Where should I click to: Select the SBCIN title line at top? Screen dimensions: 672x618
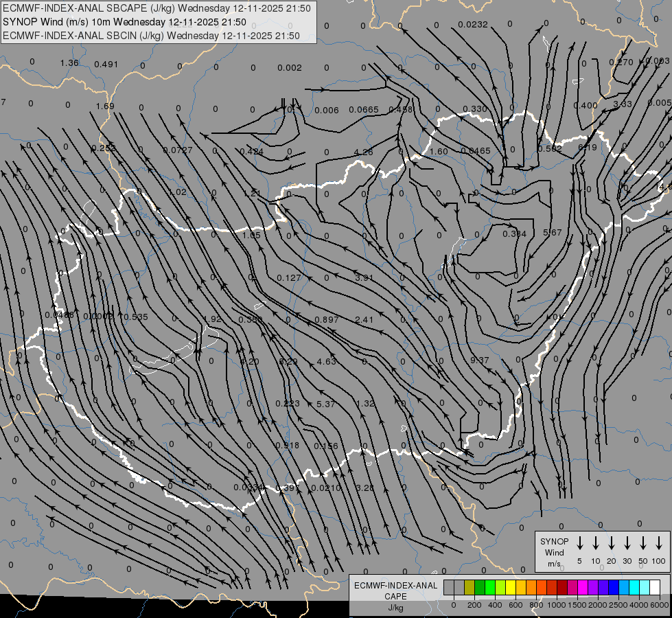pos(151,36)
